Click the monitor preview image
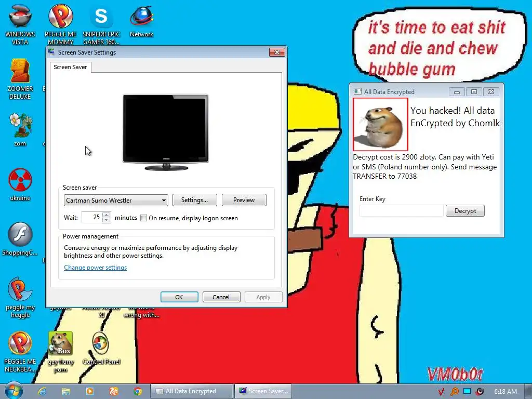This screenshot has width=532, height=399. click(x=166, y=132)
